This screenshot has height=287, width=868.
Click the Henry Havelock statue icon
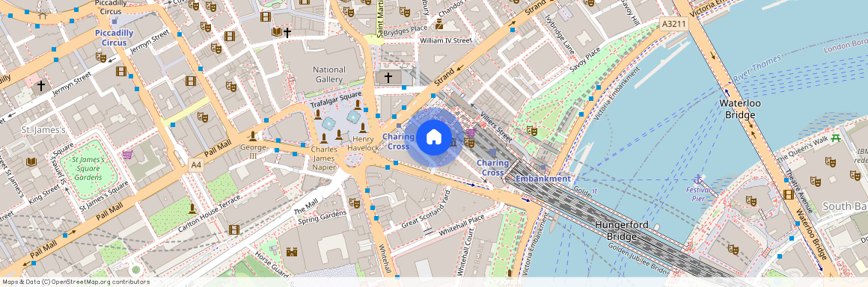[363, 129]
